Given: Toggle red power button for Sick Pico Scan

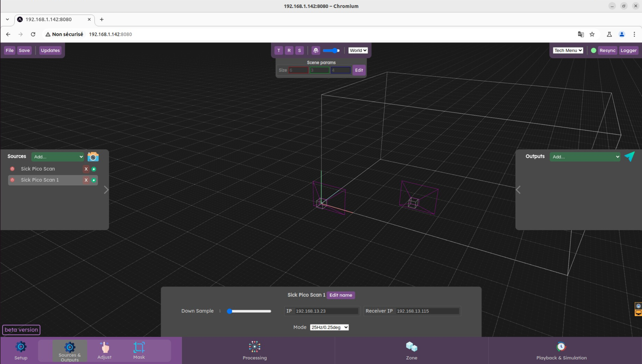Looking at the screenshot, I should point(12,169).
